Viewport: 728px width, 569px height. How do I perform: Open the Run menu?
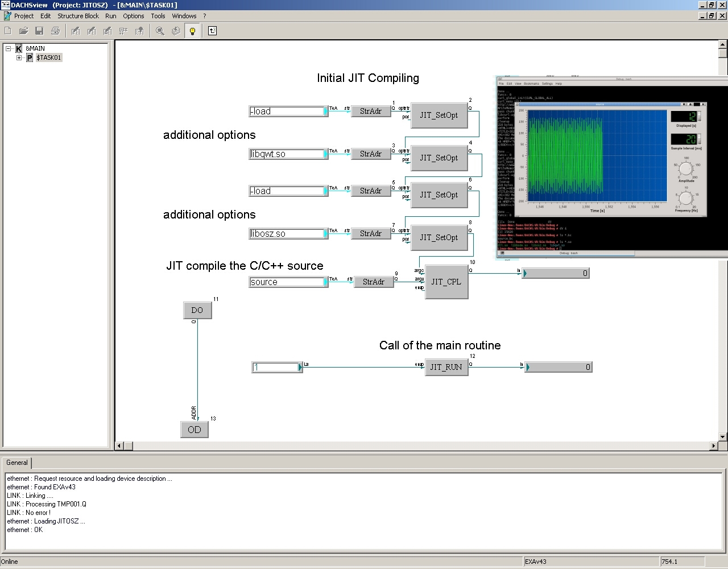coord(110,16)
